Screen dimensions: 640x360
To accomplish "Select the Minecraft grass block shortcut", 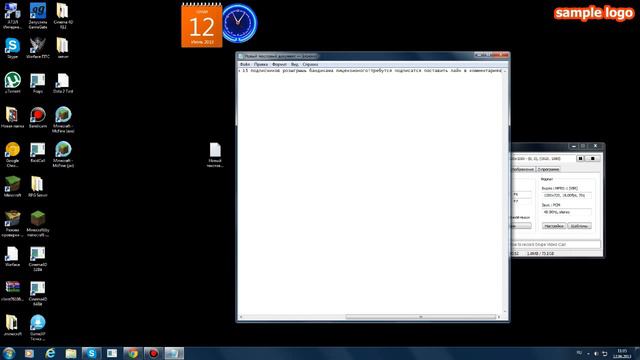I will 12,187.
